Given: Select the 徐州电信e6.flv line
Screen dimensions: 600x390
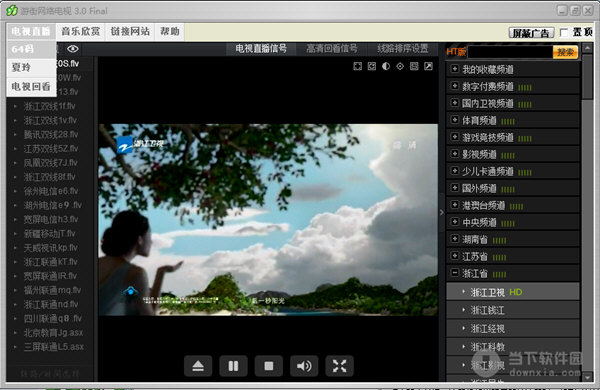Looking at the screenshot, I should 50,191.
